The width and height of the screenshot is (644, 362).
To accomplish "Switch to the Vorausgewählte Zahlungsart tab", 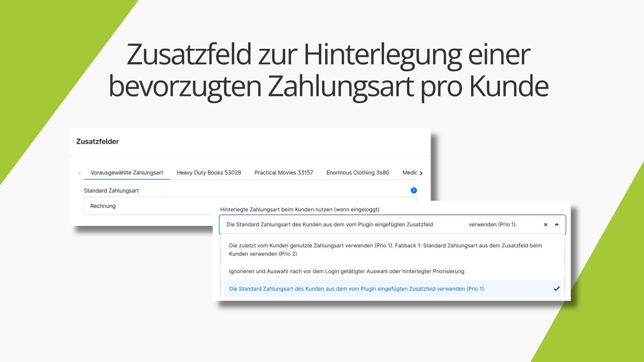I will pyautogui.click(x=127, y=173).
